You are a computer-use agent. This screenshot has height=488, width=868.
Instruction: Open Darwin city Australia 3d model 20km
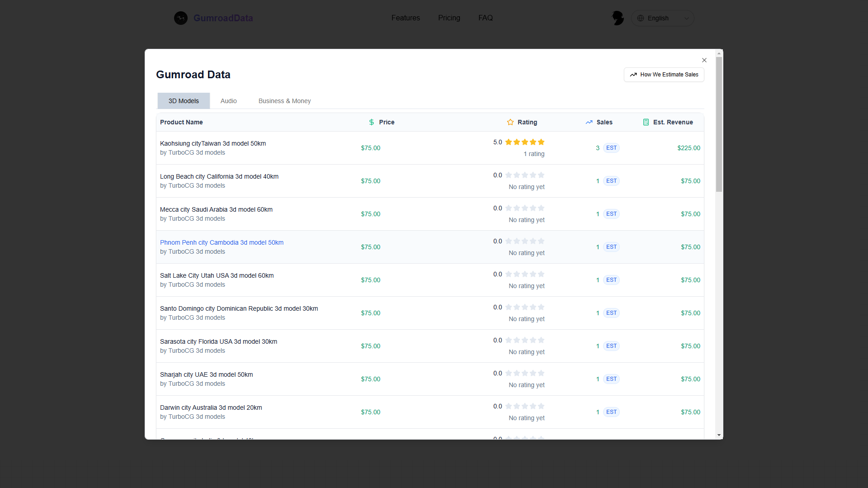211,407
